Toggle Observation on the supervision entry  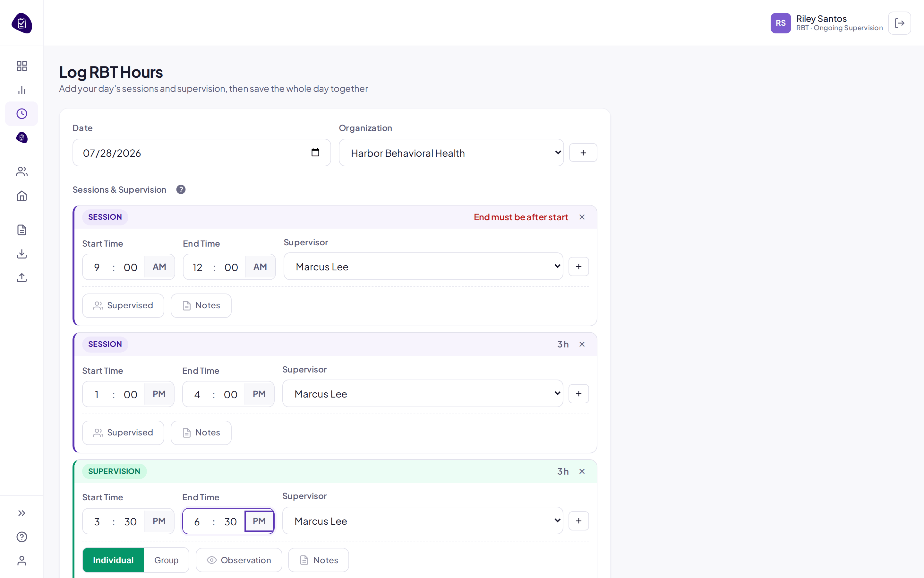[239, 560]
